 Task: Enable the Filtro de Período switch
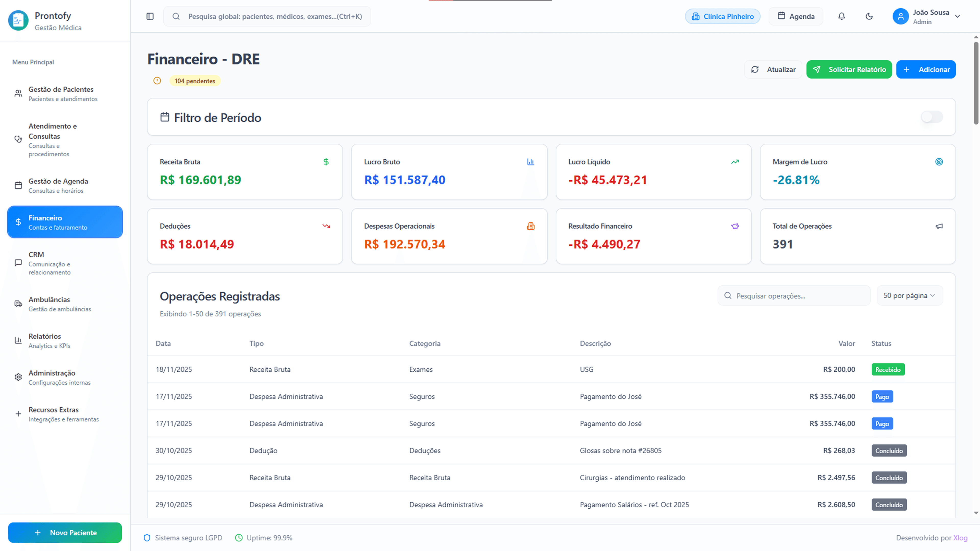tap(932, 117)
